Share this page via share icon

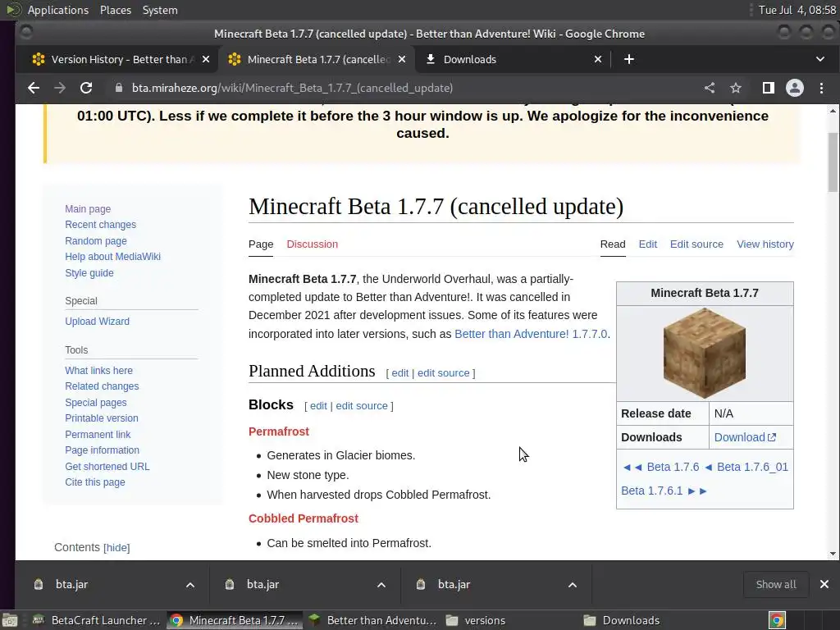tap(710, 88)
